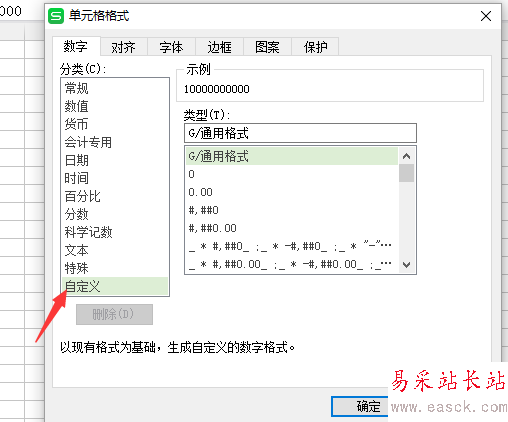Go to the 图案 tab

[267, 47]
